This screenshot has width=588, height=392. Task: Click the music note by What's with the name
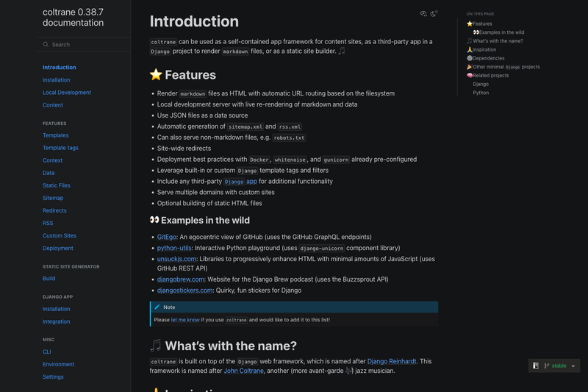coord(156,346)
